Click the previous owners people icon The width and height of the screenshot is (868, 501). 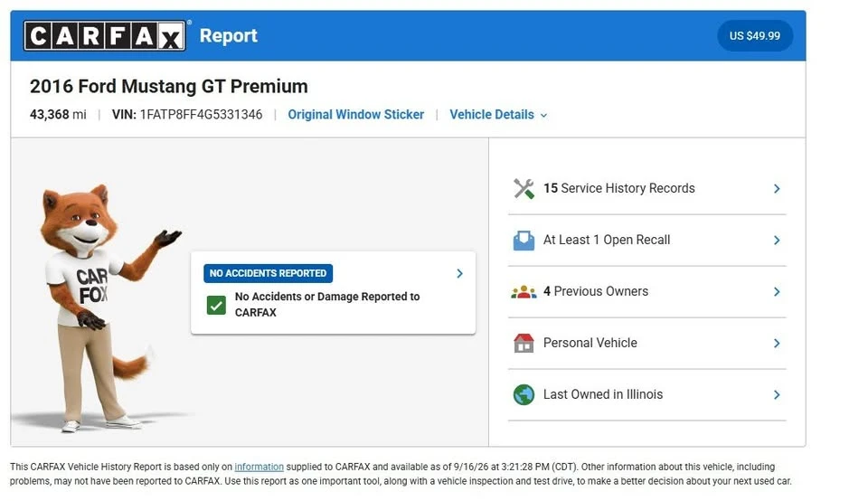coord(524,292)
